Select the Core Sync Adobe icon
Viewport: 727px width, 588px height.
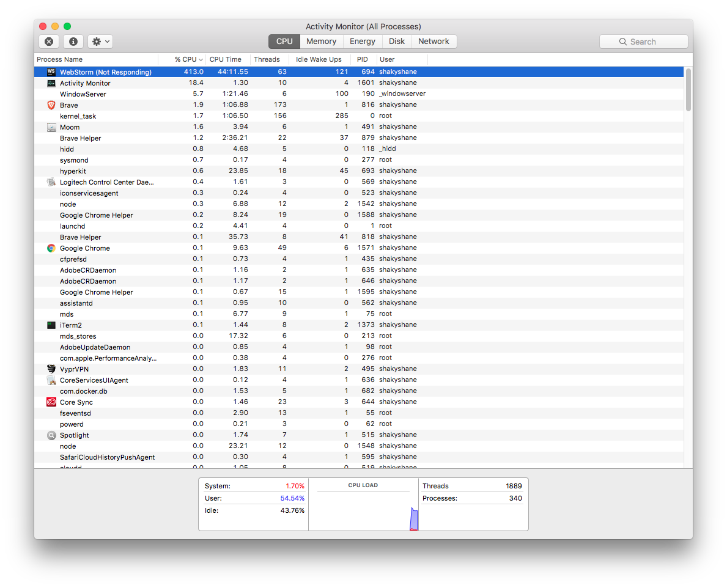(x=51, y=402)
